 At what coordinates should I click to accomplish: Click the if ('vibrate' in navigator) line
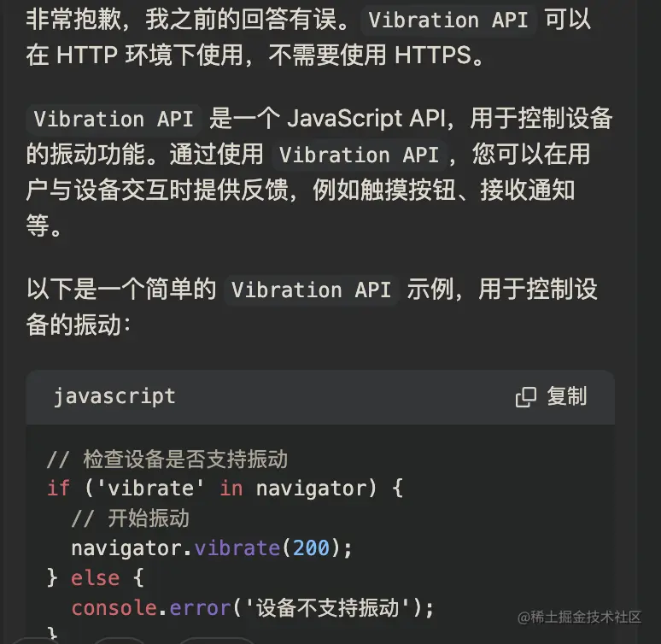[x=225, y=489]
